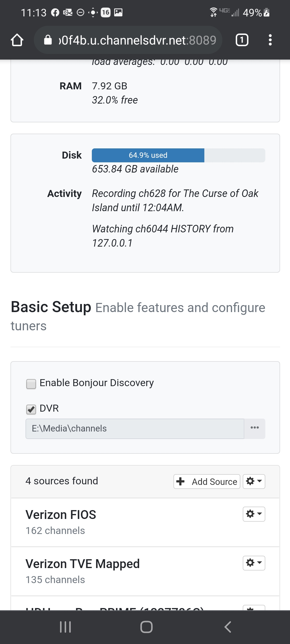Tap the Android home navigation button
Screen dimensions: 290x644
click(146, 627)
